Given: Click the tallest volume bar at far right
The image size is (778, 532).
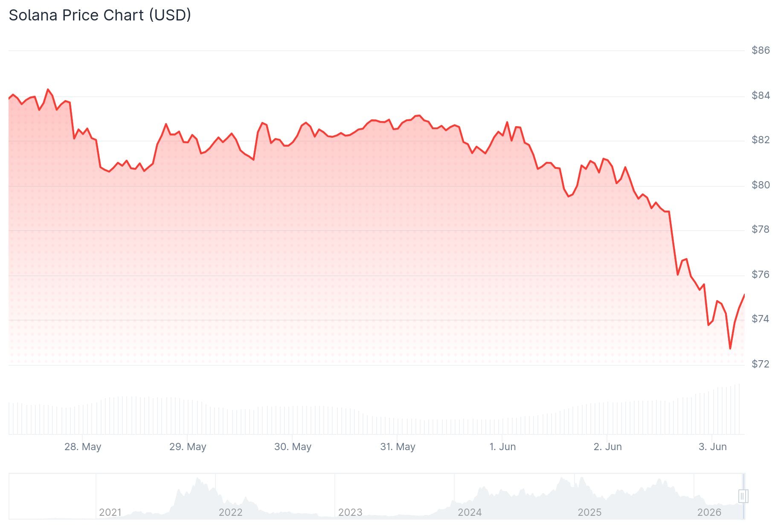Looking at the screenshot, I should pyautogui.click(x=739, y=409).
